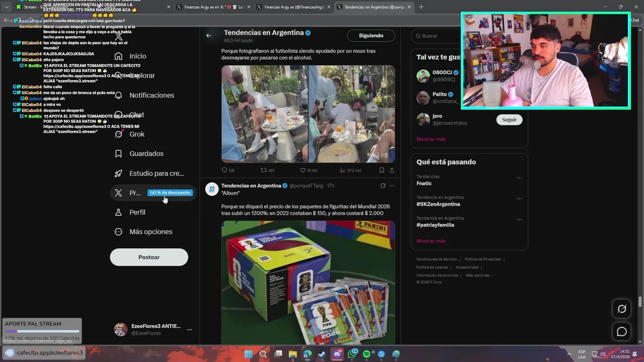Open Guardados bookmarks in the sidebar
Image resolution: width=644 pixels, height=362 pixels.
click(x=139, y=154)
